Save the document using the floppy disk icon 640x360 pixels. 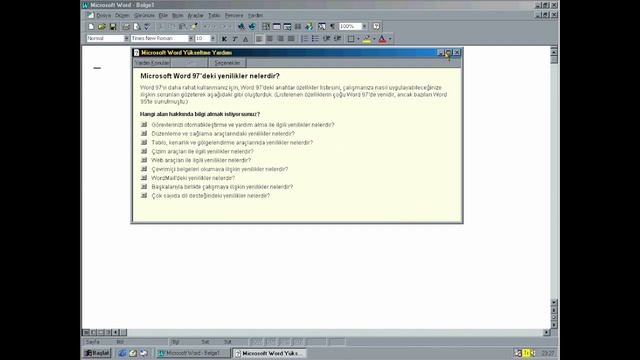113,27
